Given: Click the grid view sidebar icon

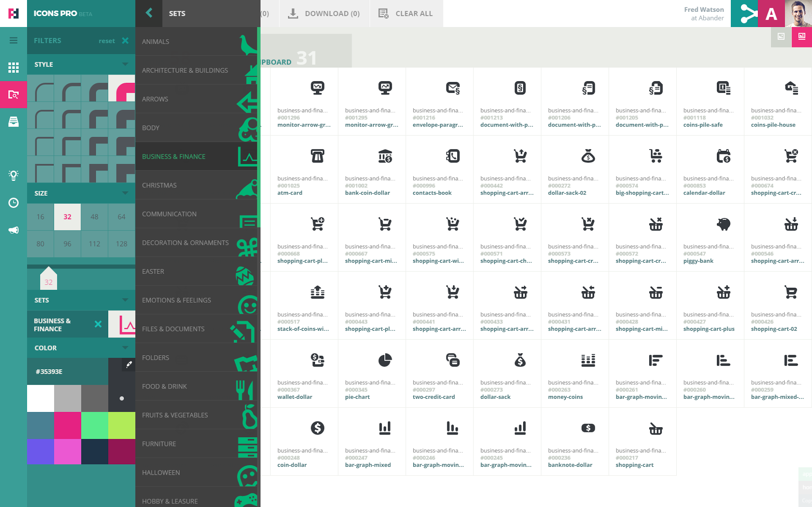Looking at the screenshot, I should pyautogui.click(x=14, y=67).
